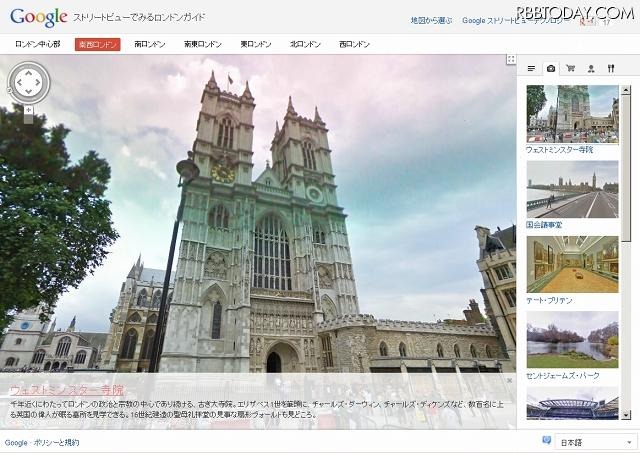
Task: Click the ウェストミンスター寺院 heading link in overlay
Action: click(67, 391)
